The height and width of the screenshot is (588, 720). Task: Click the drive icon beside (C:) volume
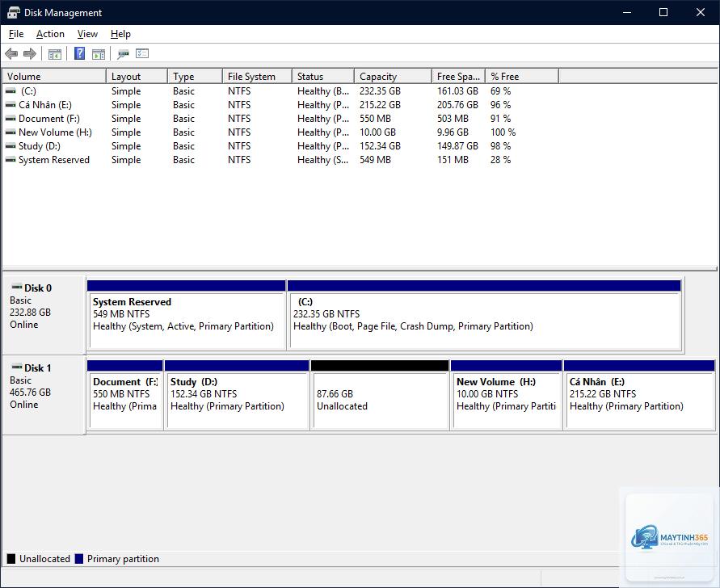click(x=11, y=91)
